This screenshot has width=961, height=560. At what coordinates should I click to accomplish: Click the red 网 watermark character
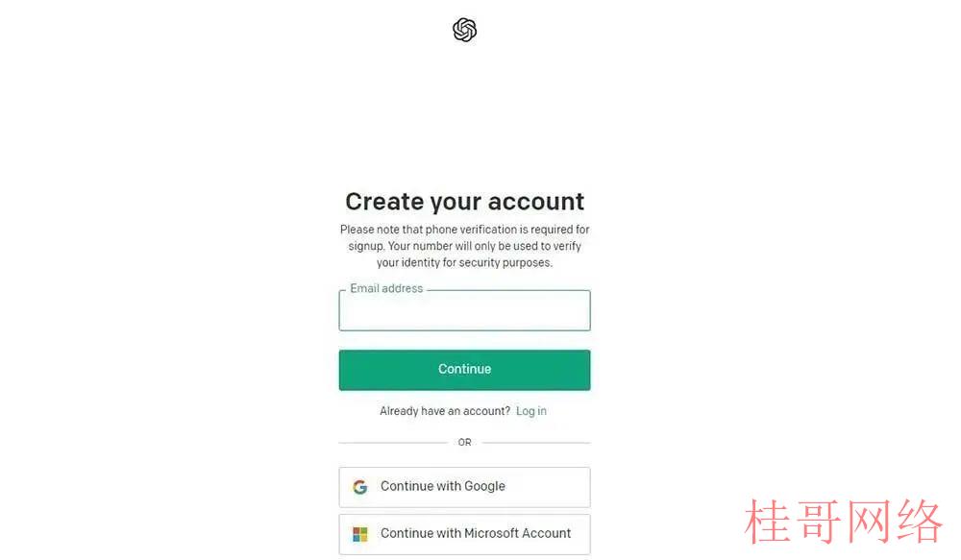pyautogui.click(x=869, y=522)
